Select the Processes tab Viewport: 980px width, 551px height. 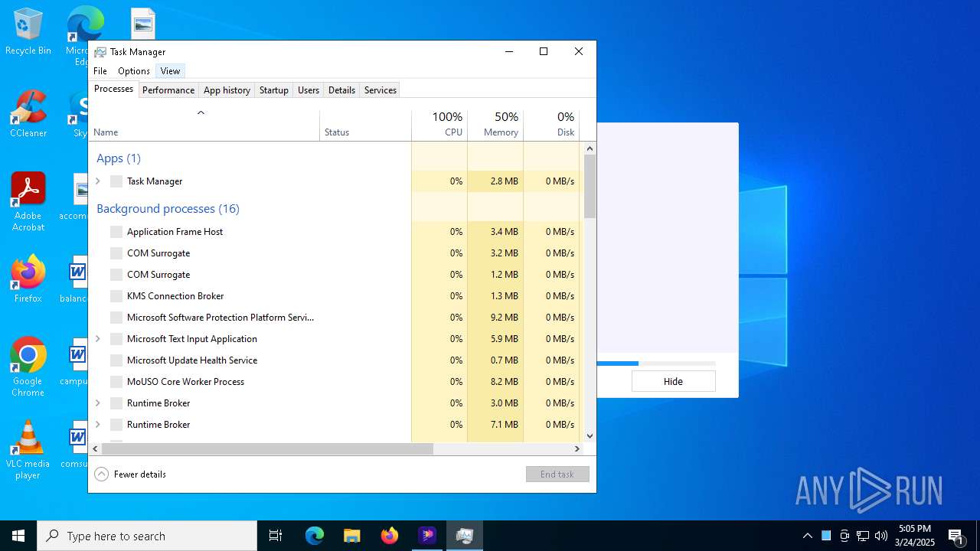[x=113, y=89]
